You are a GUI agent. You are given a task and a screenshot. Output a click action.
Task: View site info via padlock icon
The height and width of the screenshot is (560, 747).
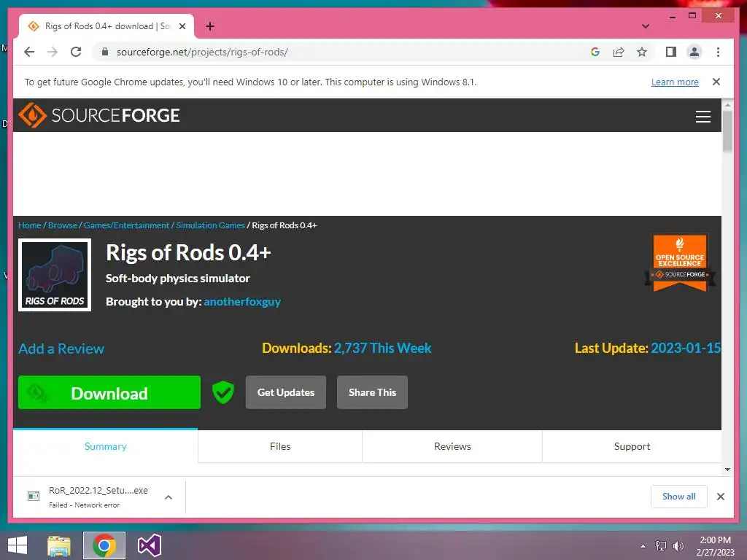105,52
